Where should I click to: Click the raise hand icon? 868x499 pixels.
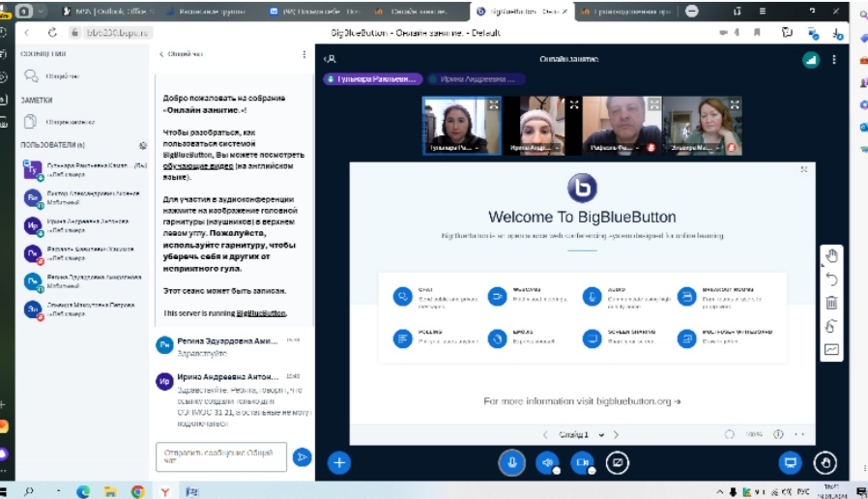click(x=825, y=462)
